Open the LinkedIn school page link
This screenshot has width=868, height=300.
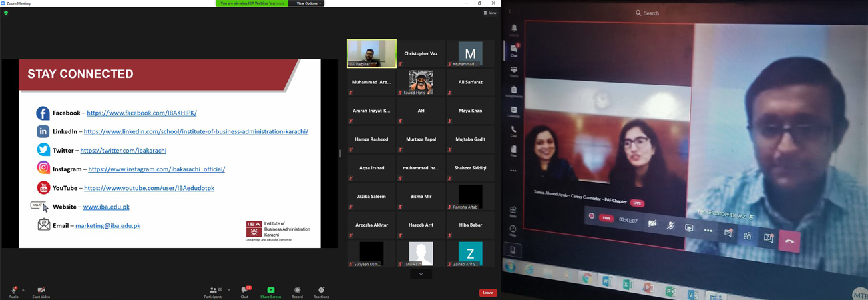click(196, 132)
